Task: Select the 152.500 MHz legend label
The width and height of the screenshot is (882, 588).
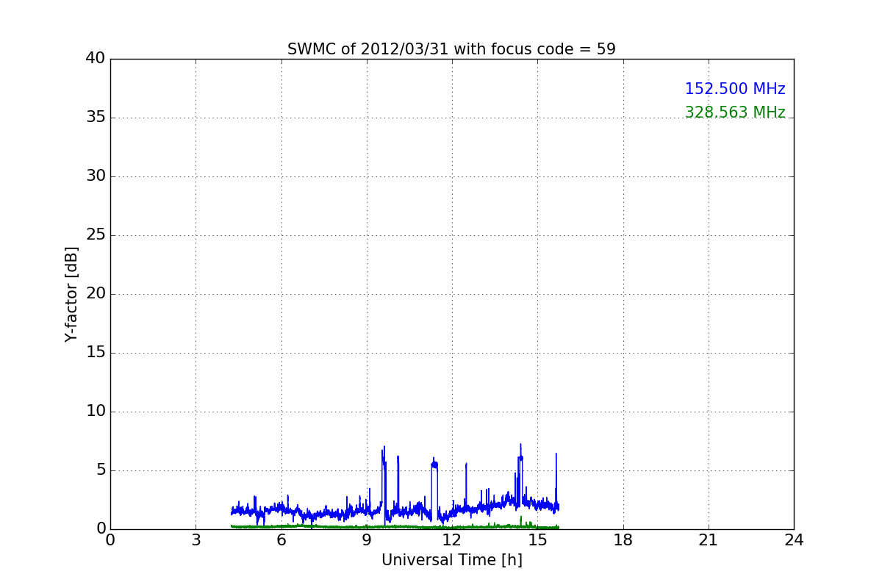Action: [735, 89]
